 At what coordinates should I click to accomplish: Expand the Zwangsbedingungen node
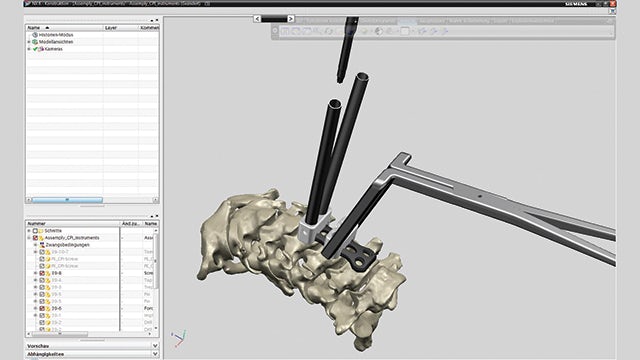pos(36,245)
